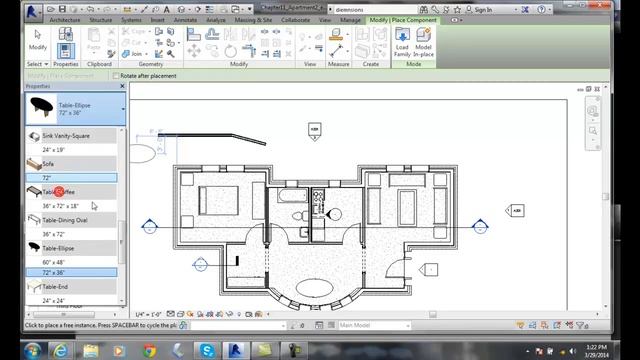Open Internet Explorer from the taskbar

coord(61,350)
